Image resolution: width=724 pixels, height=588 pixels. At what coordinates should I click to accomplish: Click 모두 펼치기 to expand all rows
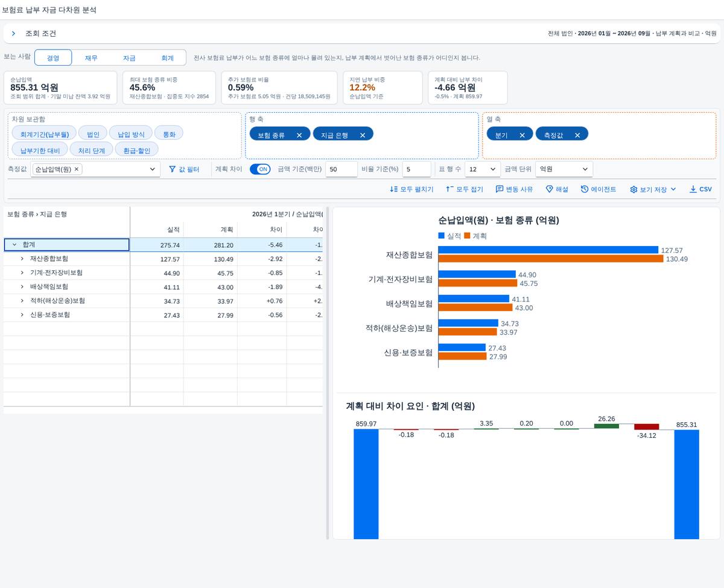(x=411, y=189)
